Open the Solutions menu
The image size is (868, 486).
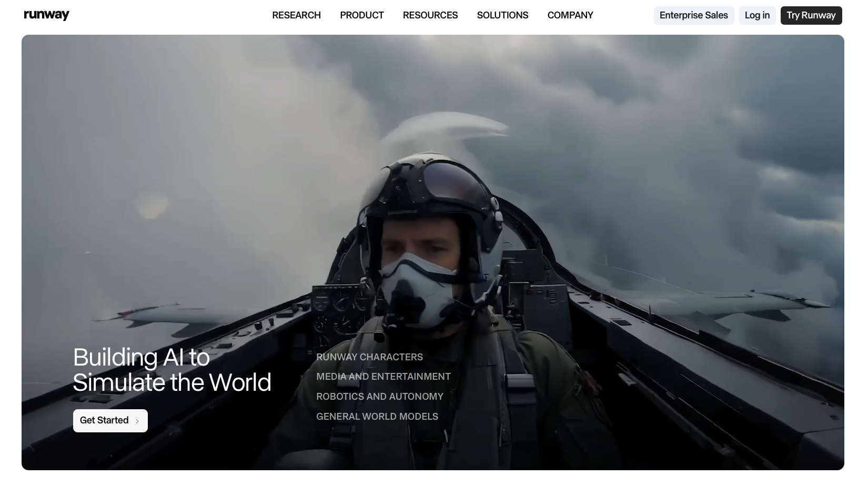click(x=502, y=15)
